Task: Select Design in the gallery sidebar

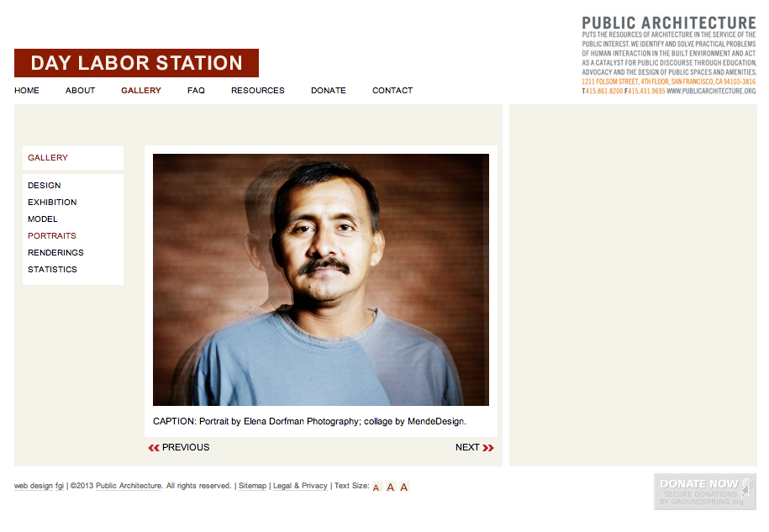Action: 45,186
